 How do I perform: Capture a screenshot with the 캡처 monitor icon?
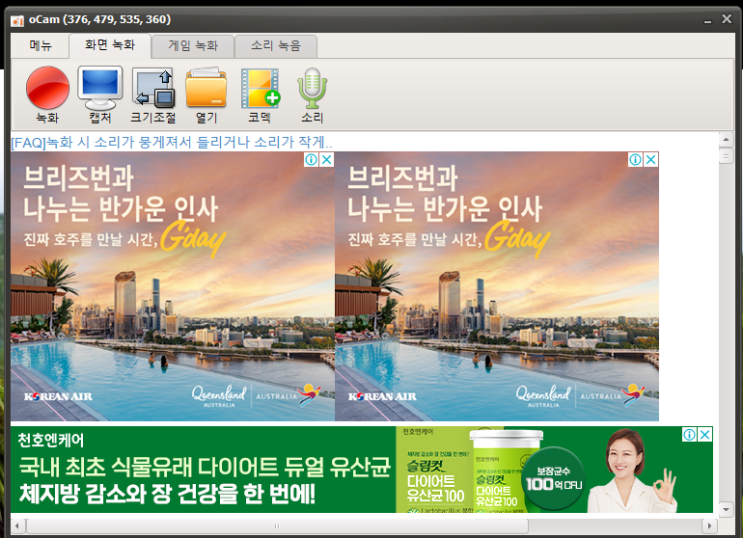[100, 94]
